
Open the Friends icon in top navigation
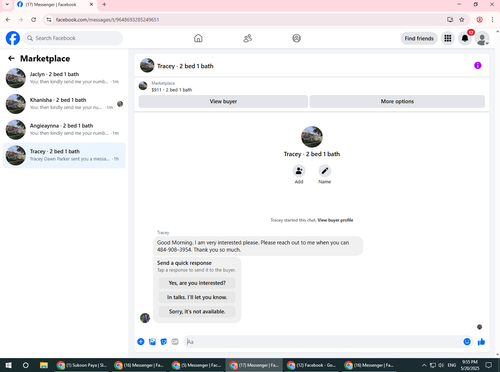[x=247, y=38]
